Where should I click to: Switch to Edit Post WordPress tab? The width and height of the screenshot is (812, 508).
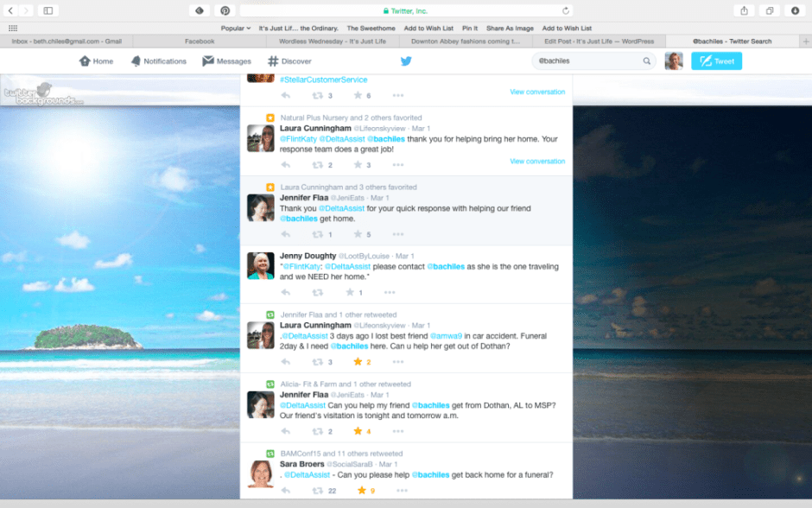point(599,41)
